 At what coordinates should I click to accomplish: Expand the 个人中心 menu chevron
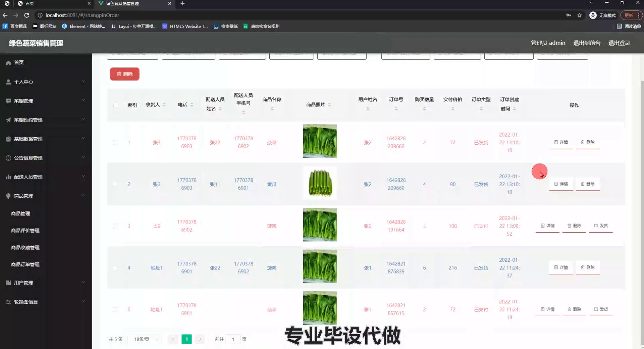pyautogui.click(x=83, y=81)
